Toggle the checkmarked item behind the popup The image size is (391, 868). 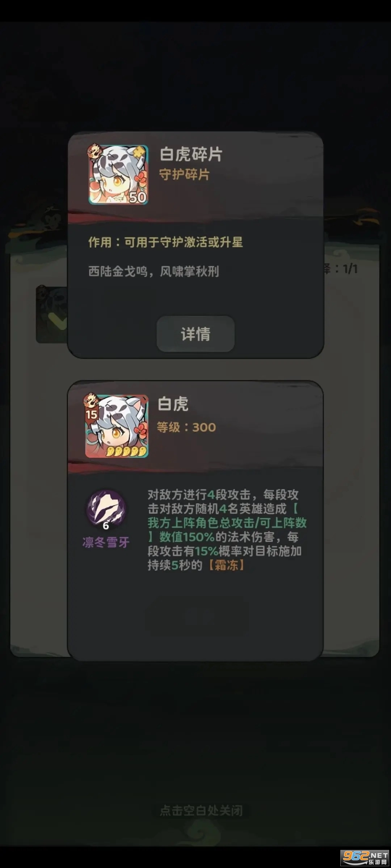[x=52, y=314]
